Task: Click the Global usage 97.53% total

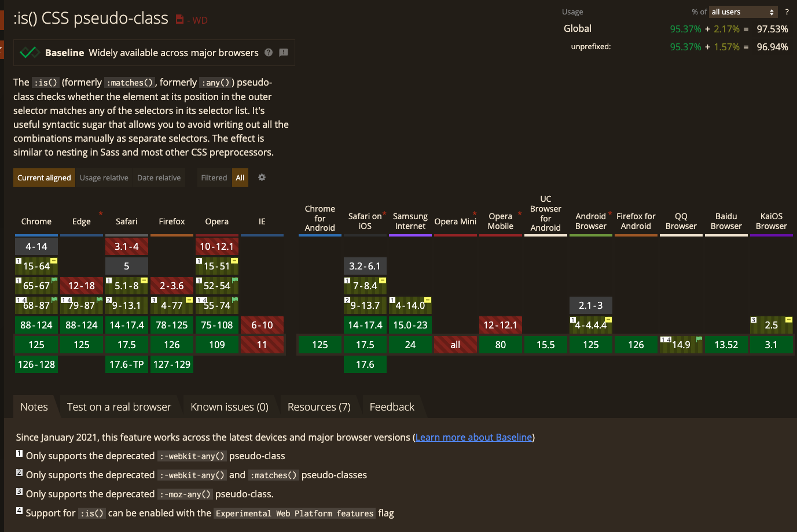Action: (772, 29)
